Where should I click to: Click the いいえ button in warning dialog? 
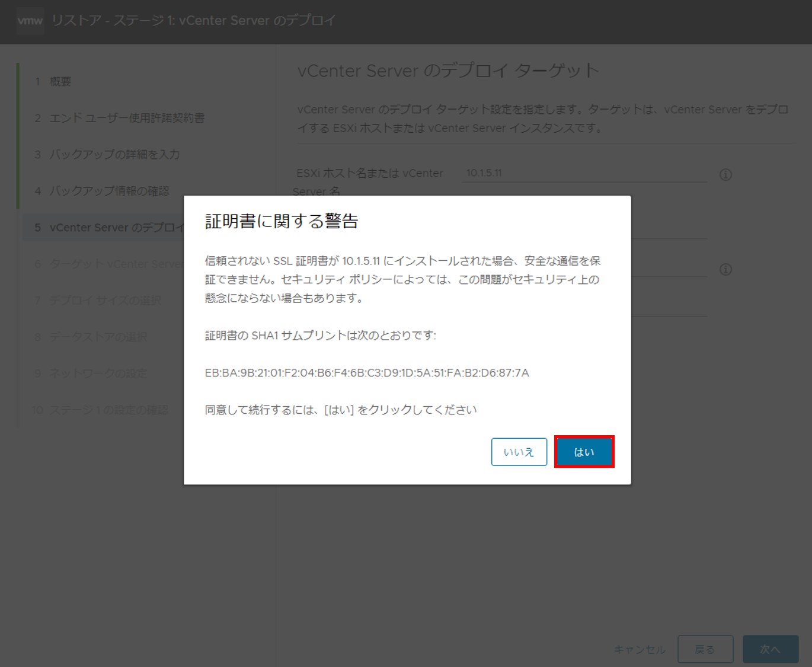tap(519, 452)
